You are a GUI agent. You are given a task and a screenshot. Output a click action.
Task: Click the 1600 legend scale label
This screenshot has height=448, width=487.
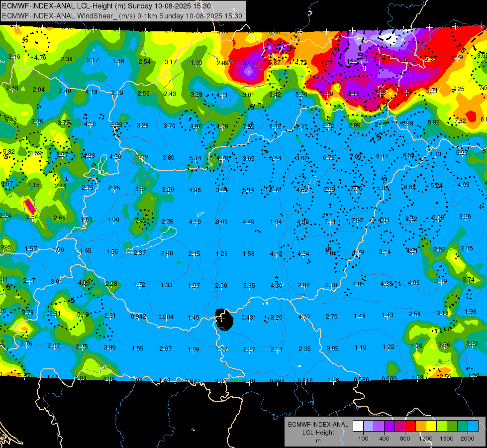point(447,439)
